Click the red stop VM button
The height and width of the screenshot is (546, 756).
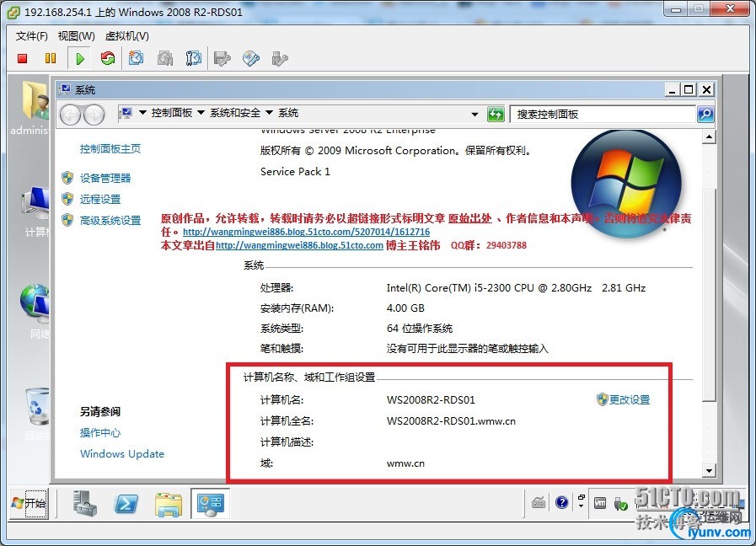[22, 58]
